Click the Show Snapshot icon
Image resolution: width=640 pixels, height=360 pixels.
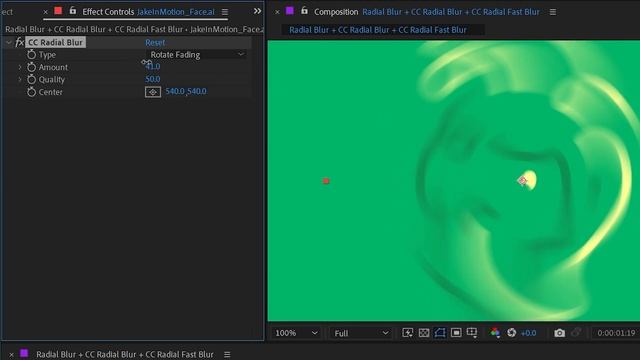click(x=576, y=333)
